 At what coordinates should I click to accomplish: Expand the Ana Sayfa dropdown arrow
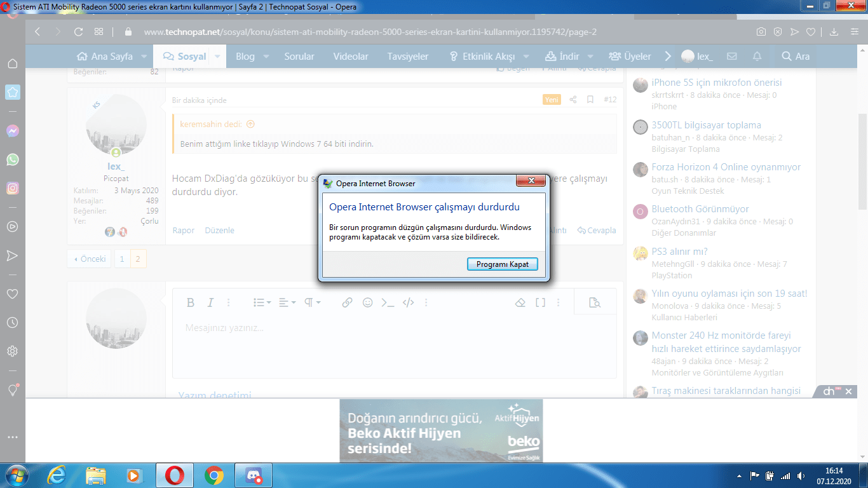coord(144,57)
